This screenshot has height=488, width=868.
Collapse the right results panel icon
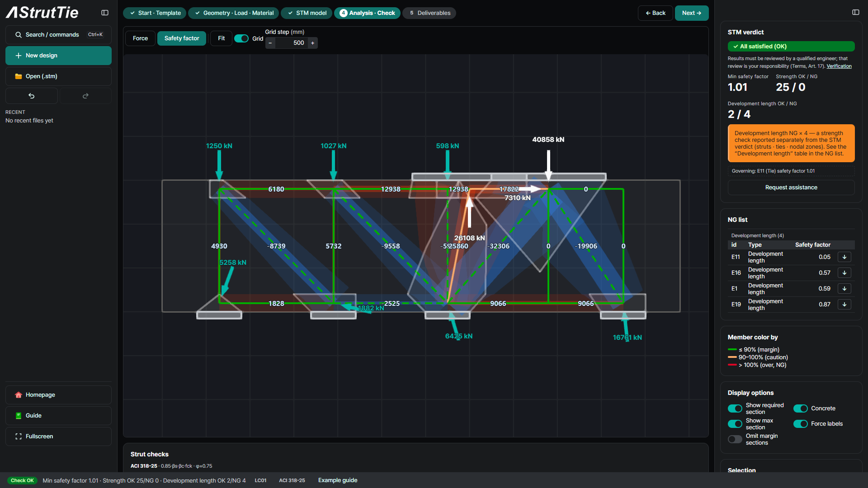[855, 12]
